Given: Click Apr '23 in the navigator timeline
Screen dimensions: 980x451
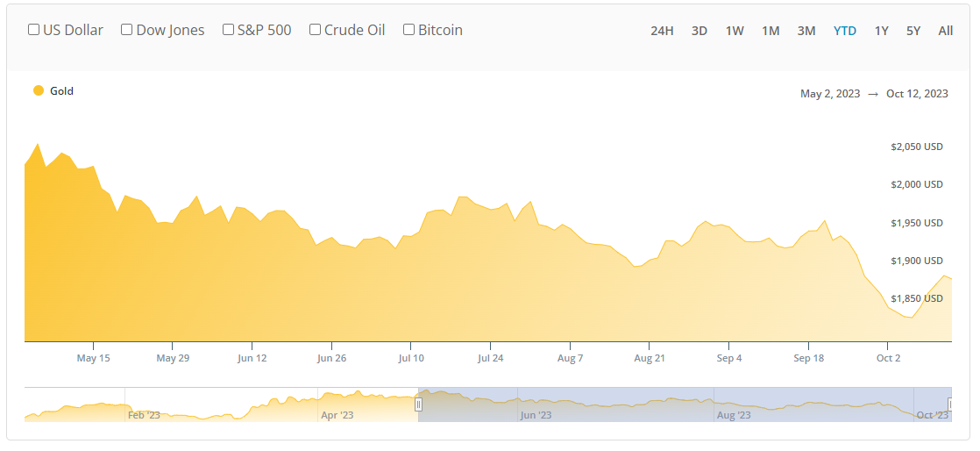Looking at the screenshot, I should (337, 415).
